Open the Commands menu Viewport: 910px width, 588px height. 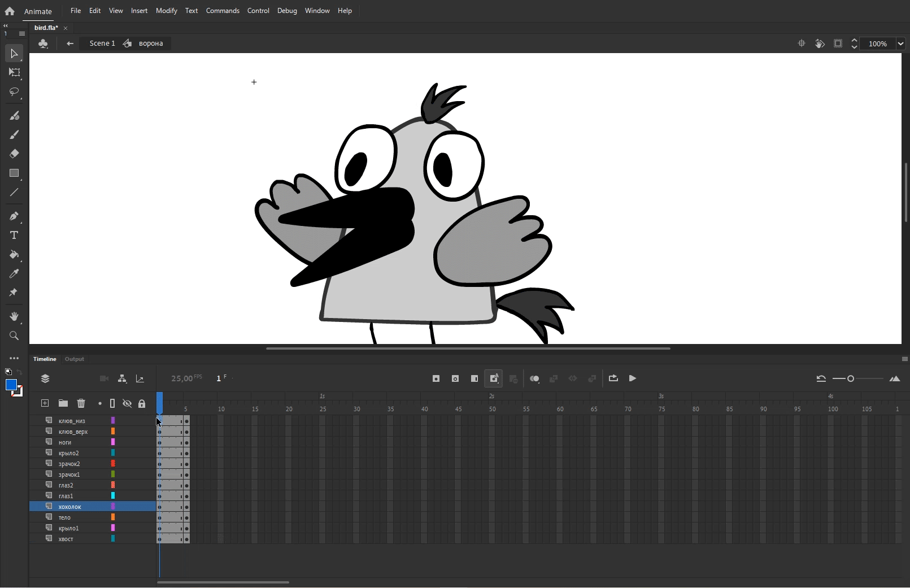pyautogui.click(x=223, y=11)
